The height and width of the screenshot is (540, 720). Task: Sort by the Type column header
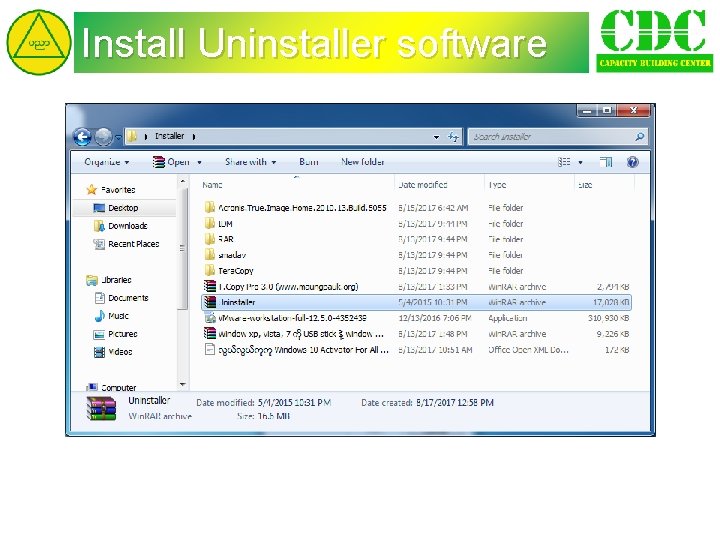(497, 185)
